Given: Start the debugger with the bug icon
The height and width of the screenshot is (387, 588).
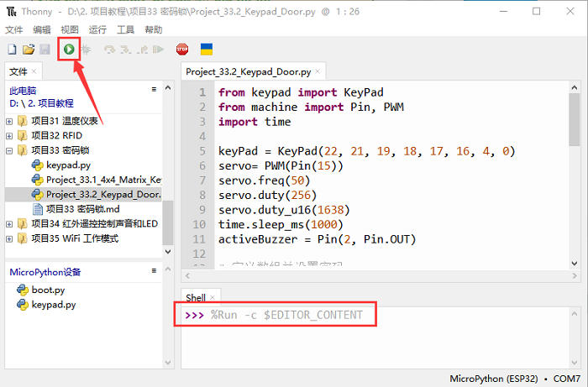Looking at the screenshot, I should (x=86, y=50).
